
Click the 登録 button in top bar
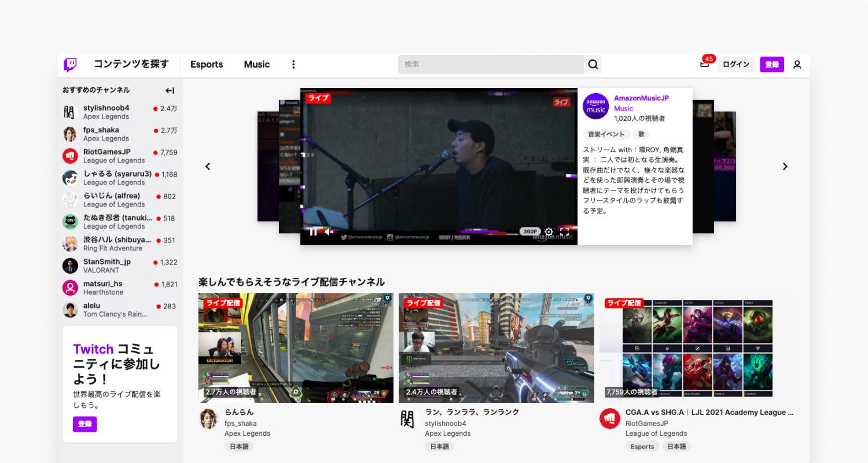pos(772,64)
